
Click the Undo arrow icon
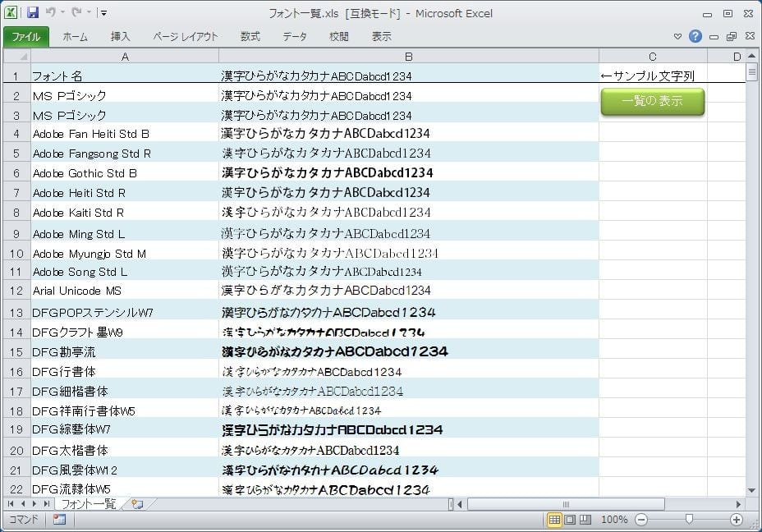(50, 13)
